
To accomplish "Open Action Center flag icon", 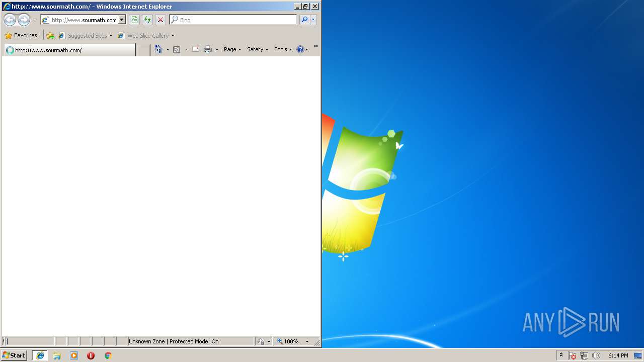I will click(572, 355).
